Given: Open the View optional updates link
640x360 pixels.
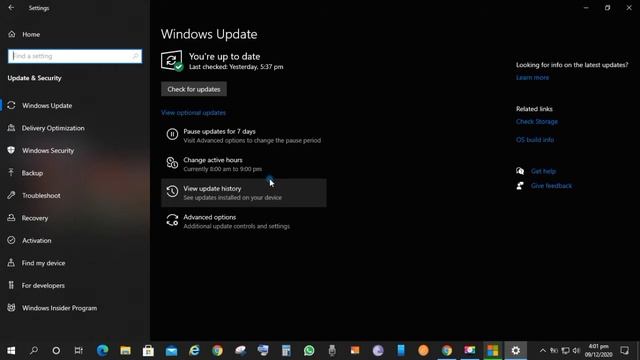Looking at the screenshot, I should click(193, 113).
